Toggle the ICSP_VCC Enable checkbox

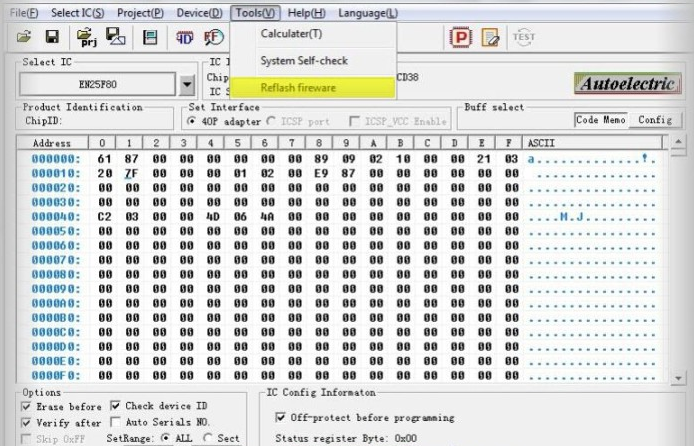click(354, 121)
